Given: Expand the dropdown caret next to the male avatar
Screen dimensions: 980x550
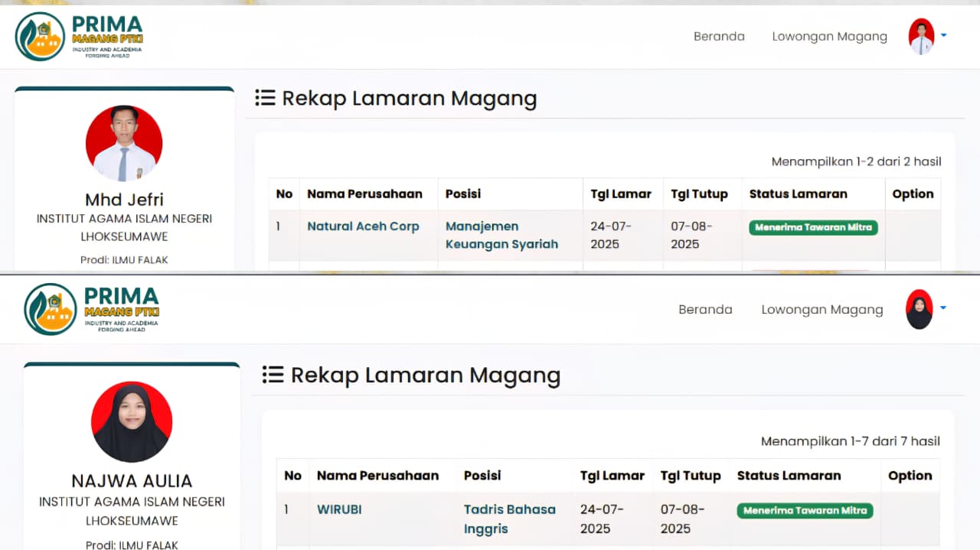Looking at the screenshot, I should click(x=944, y=35).
